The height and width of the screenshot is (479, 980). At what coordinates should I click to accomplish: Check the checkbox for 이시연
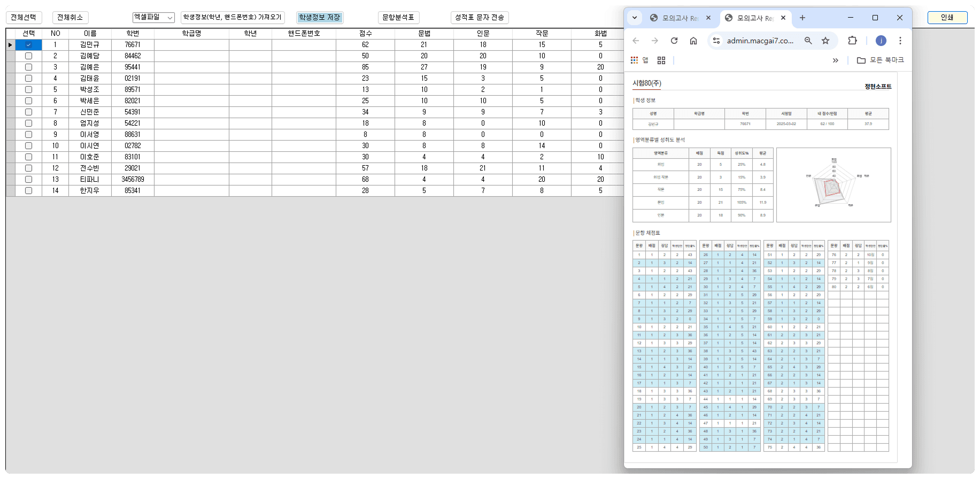28,146
